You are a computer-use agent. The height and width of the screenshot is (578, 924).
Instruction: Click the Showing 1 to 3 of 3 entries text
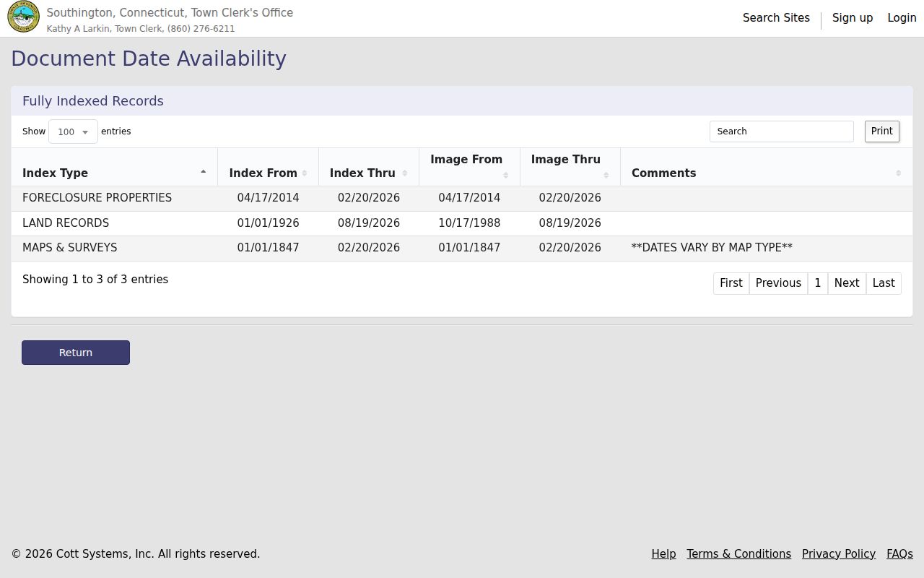coord(95,280)
